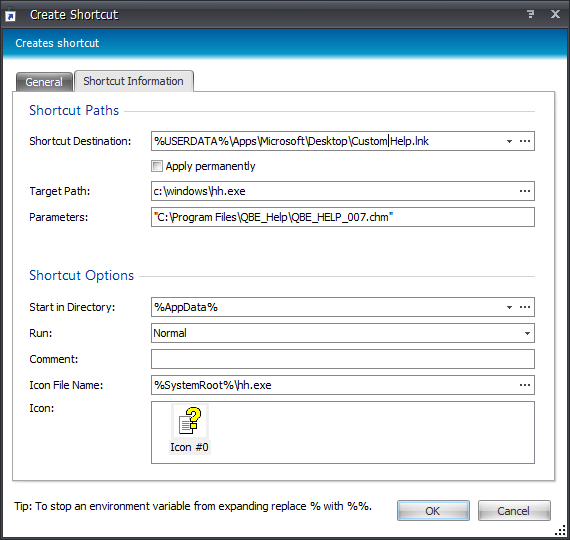Screen dimensions: 570x540
Task: Close the Create Shortcut dialog
Action: coord(555,14)
